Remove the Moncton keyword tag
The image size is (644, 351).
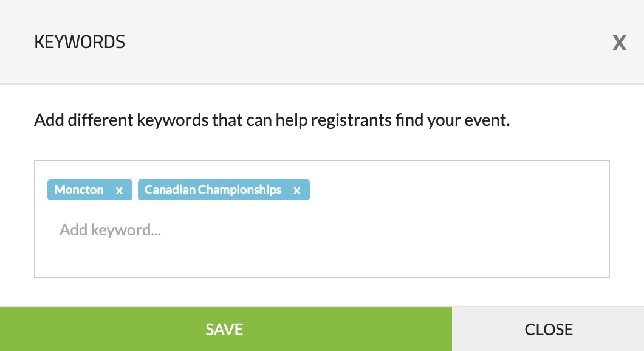click(x=120, y=190)
